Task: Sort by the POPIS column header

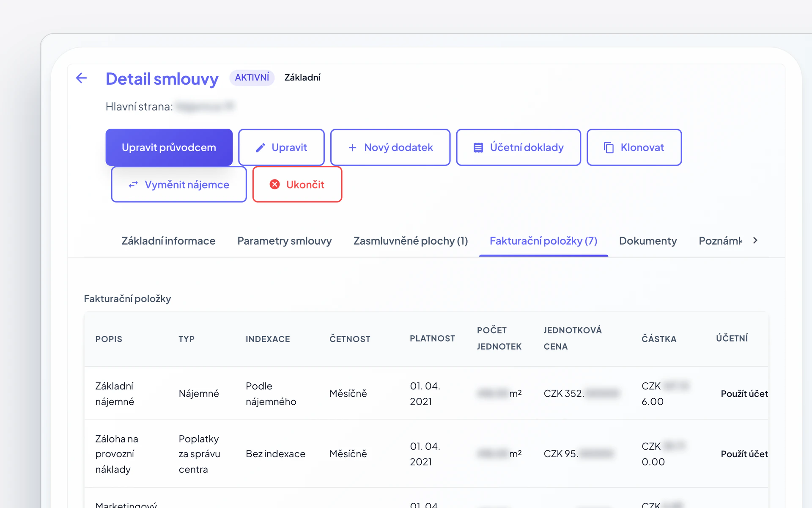Action: point(109,339)
